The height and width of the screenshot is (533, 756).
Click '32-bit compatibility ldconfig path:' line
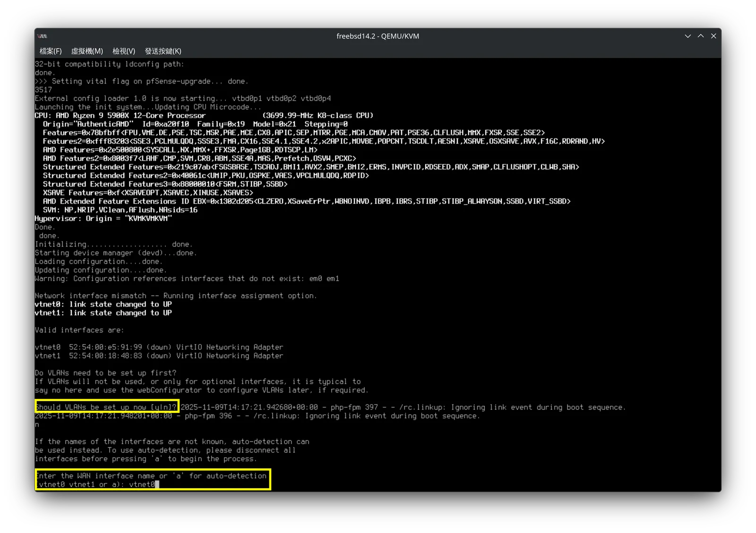[x=109, y=64]
